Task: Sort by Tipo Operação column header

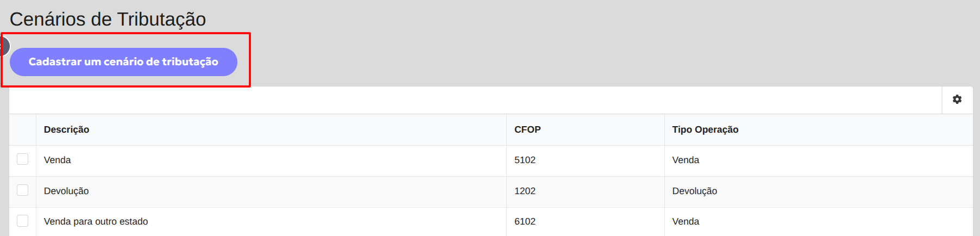Action: pos(705,129)
